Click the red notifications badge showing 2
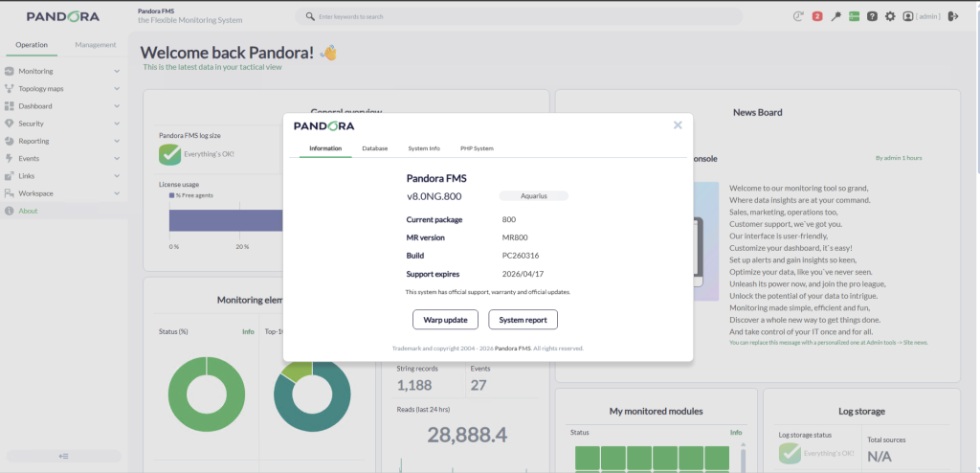 click(817, 16)
